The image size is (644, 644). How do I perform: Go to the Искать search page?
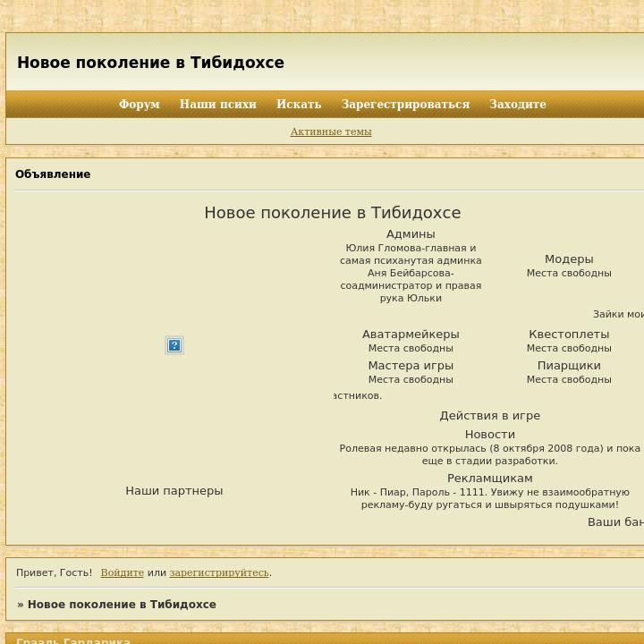(x=299, y=104)
